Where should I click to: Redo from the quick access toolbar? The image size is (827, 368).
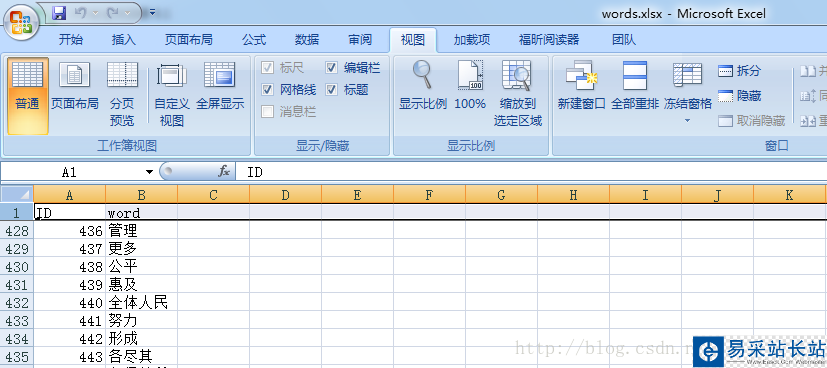pyautogui.click(x=113, y=13)
